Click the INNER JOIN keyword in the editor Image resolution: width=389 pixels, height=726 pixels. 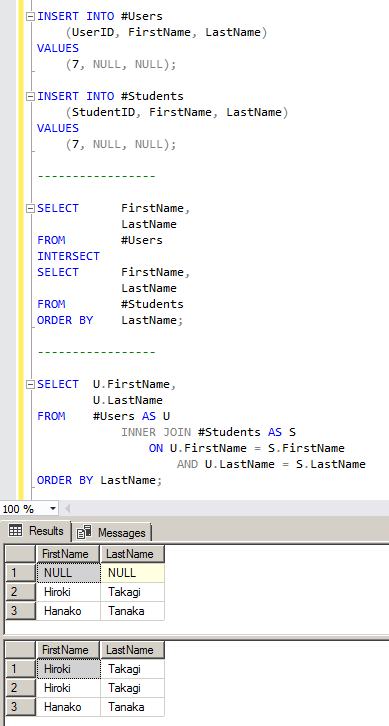point(156,432)
